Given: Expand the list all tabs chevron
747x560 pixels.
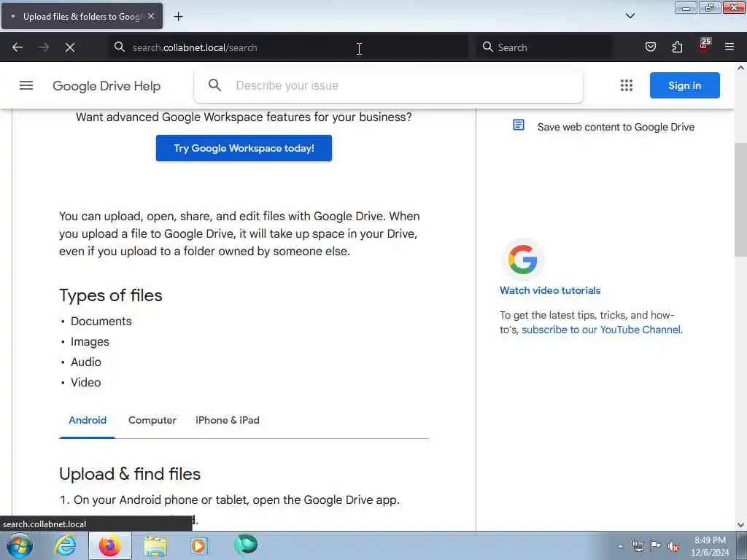Looking at the screenshot, I should click(x=630, y=16).
